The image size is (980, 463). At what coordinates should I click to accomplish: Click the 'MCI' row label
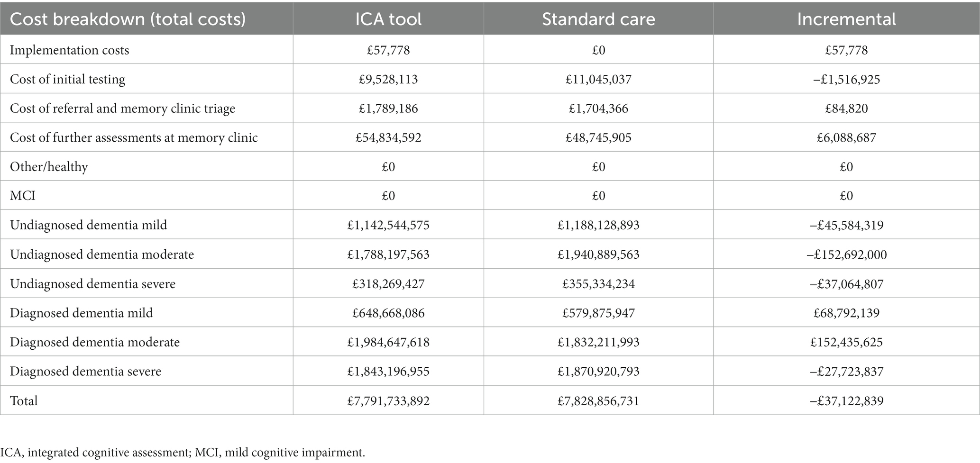point(23,196)
